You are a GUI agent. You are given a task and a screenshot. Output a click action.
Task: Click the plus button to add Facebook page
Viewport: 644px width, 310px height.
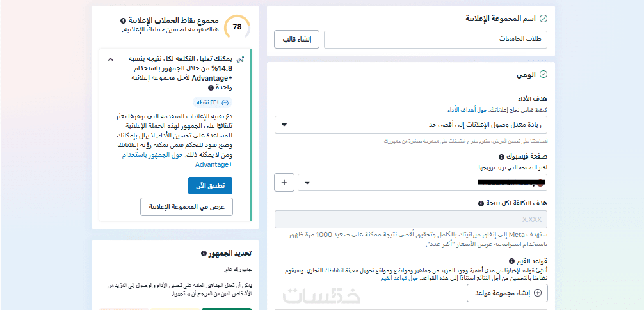click(x=284, y=182)
